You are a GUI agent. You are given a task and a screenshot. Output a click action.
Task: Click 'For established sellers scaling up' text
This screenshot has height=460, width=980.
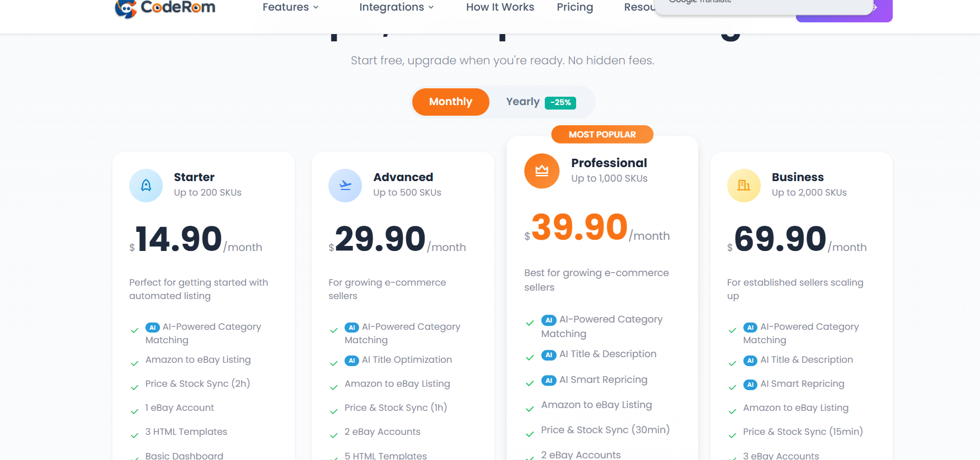795,289
